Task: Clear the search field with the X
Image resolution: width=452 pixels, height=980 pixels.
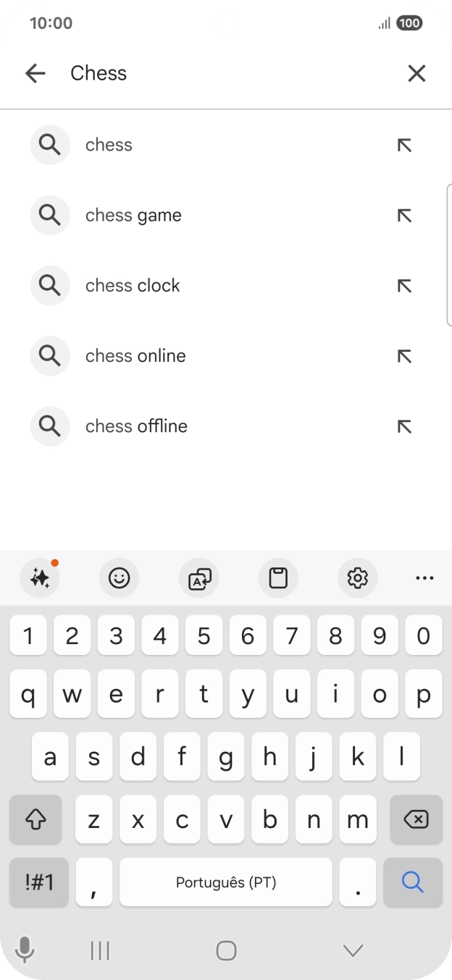Action: pyautogui.click(x=417, y=73)
